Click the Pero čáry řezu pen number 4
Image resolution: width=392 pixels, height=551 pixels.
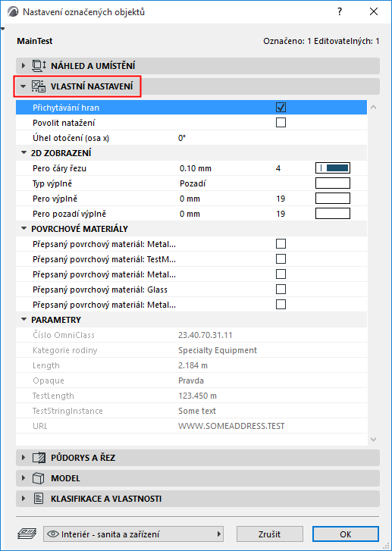[x=278, y=168]
